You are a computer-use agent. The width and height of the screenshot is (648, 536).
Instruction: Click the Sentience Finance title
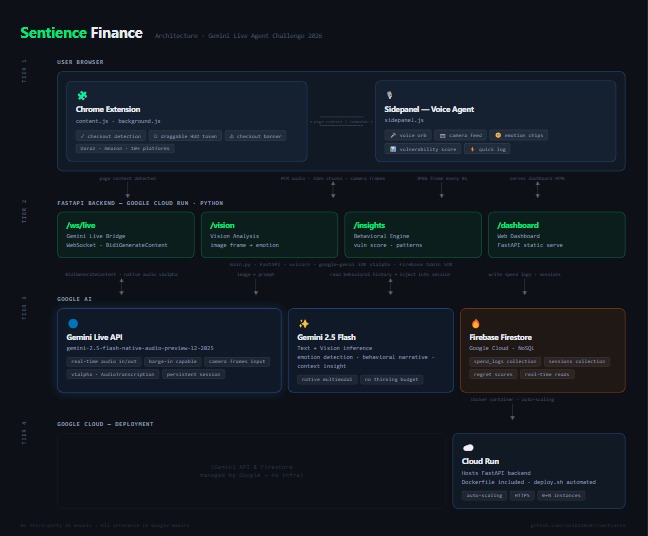[81, 33]
